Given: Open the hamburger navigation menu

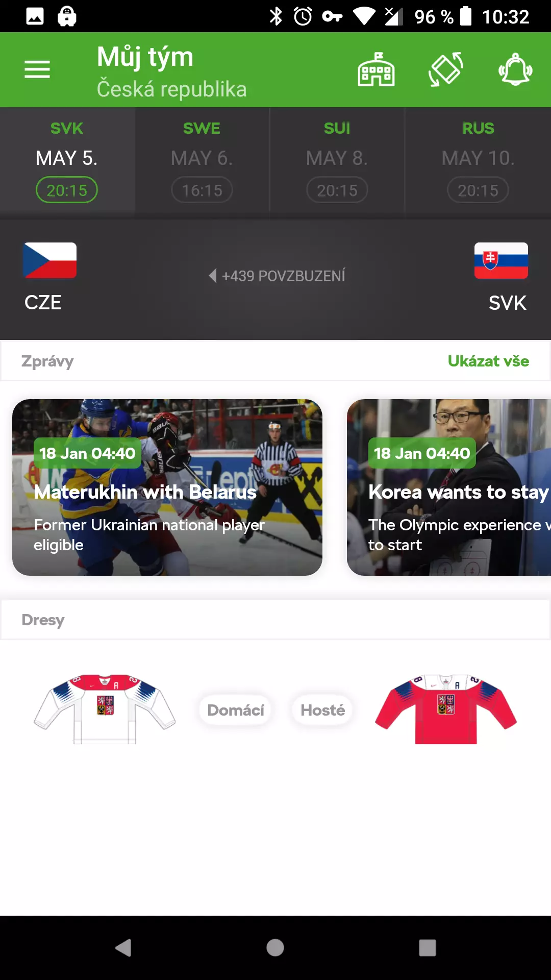Looking at the screenshot, I should 37,69.
